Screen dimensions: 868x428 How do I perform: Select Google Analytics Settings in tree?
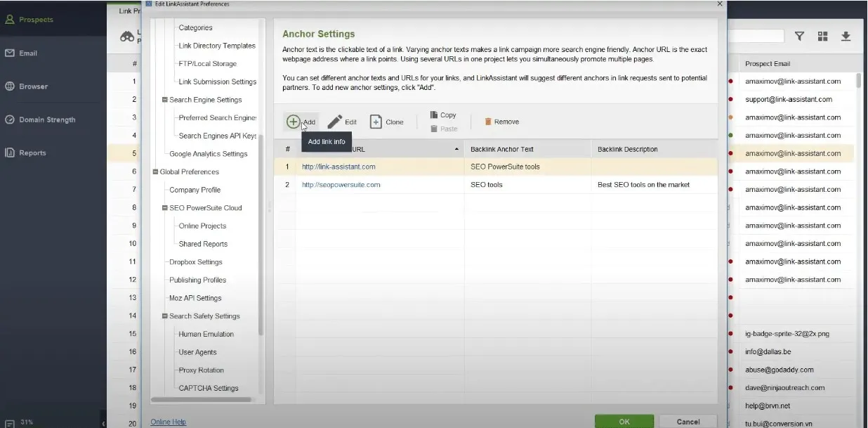coord(209,154)
